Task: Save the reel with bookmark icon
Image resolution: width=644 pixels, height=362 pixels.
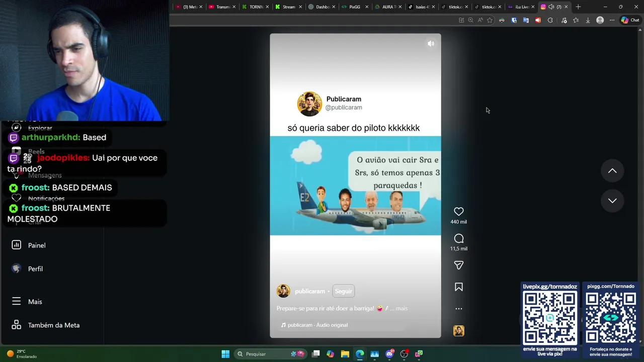Action: (458, 287)
